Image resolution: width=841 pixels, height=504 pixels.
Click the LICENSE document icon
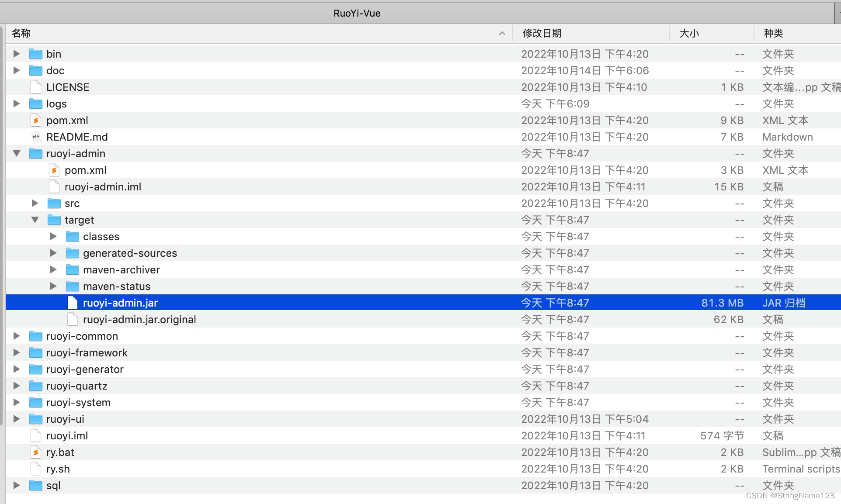36,87
